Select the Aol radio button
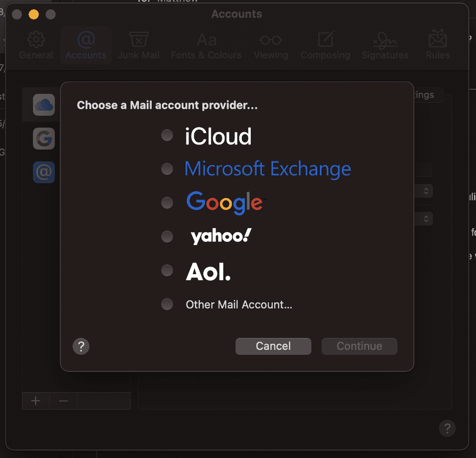Viewport: 476px width, 458px height. coord(167,270)
